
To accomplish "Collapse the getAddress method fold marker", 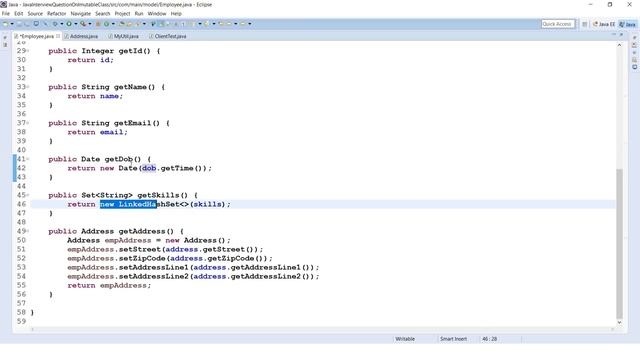I will click(28, 231).
